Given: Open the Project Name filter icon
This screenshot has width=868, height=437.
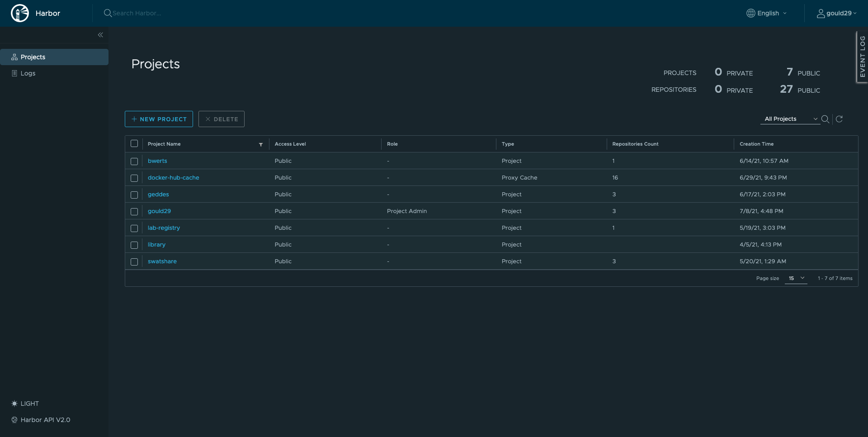Looking at the screenshot, I should pyautogui.click(x=261, y=144).
